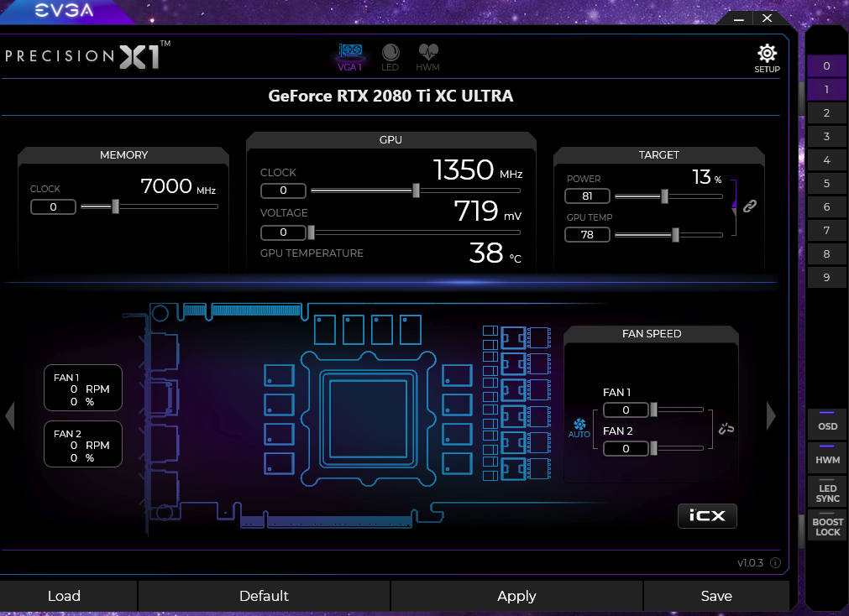The height and width of the screenshot is (616, 849).
Task: Click the FAN 2 RPM readout box
Action: point(83,444)
